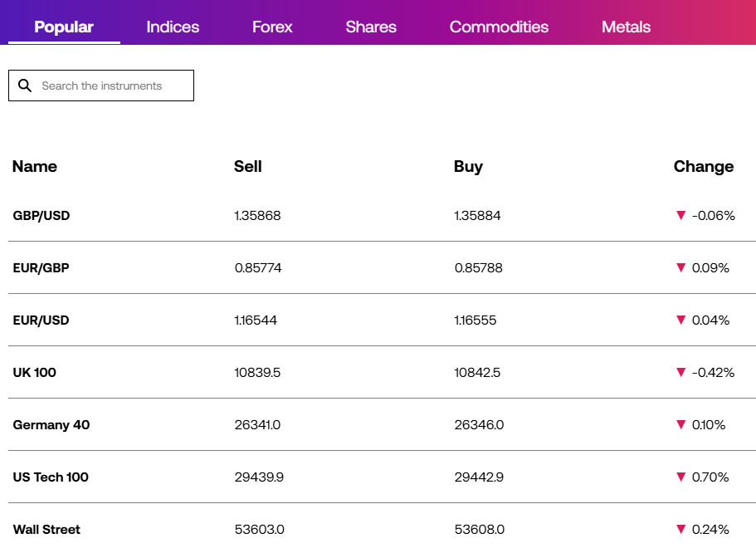Open the Metals tab
This screenshot has width=756, height=553.
626,27
